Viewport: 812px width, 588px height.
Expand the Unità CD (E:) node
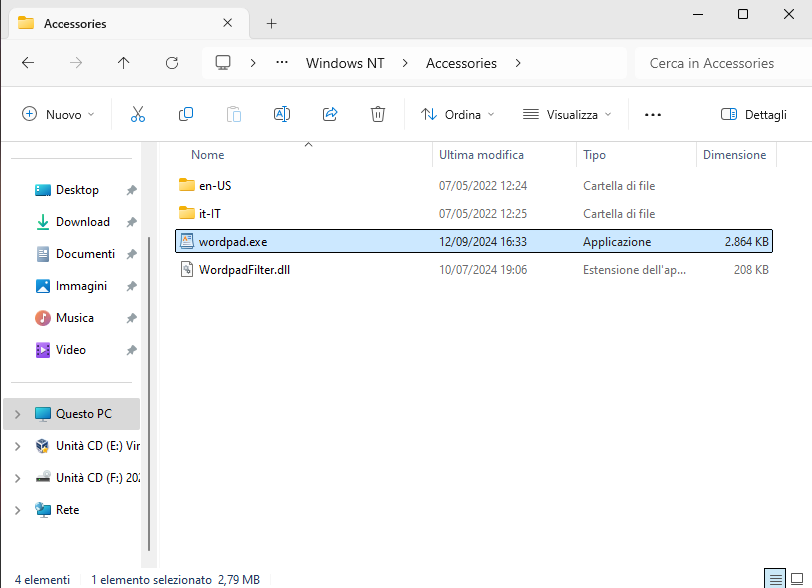click(18, 446)
